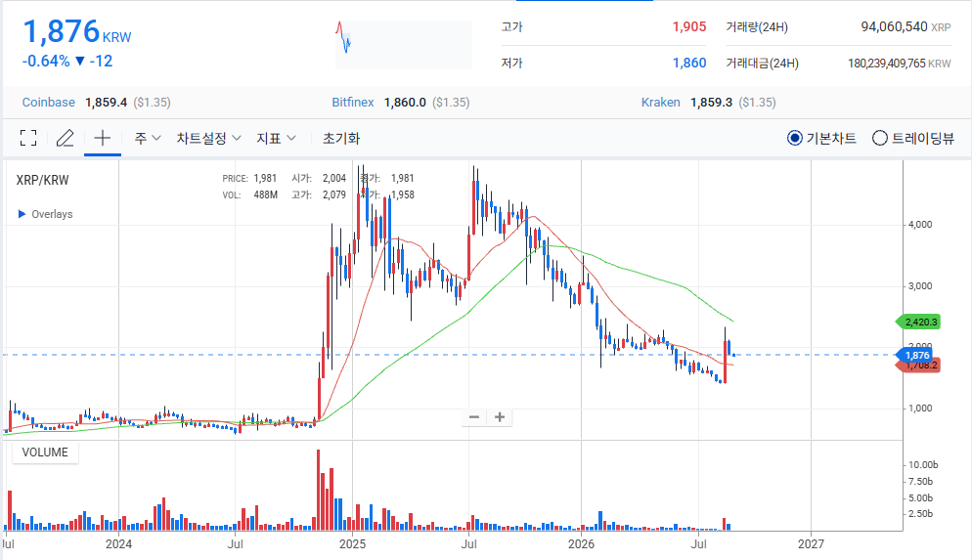972x560 pixels.
Task: Open the 지표 indicators dropdown
Action: coord(276,138)
